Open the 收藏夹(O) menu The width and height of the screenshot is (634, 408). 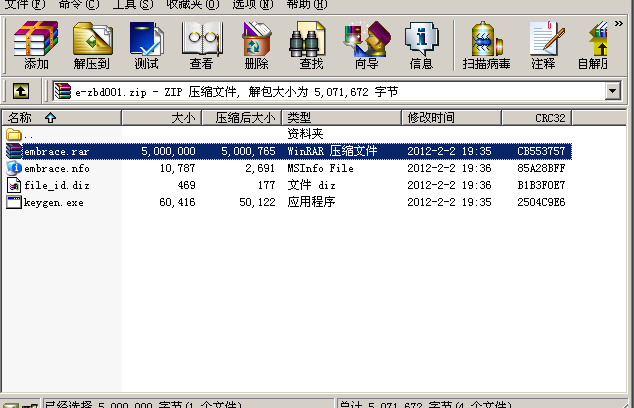193,4
